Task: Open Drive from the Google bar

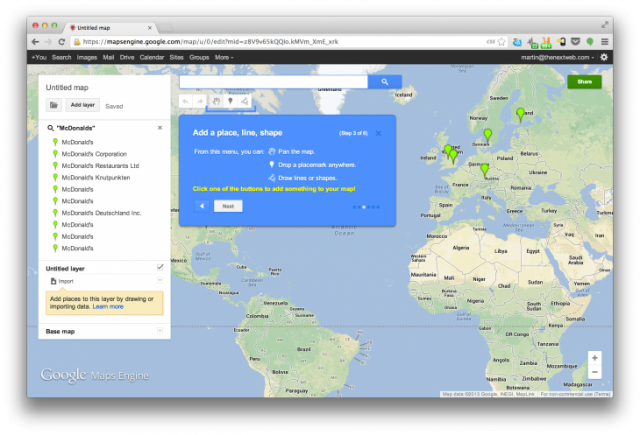Action: click(127, 57)
